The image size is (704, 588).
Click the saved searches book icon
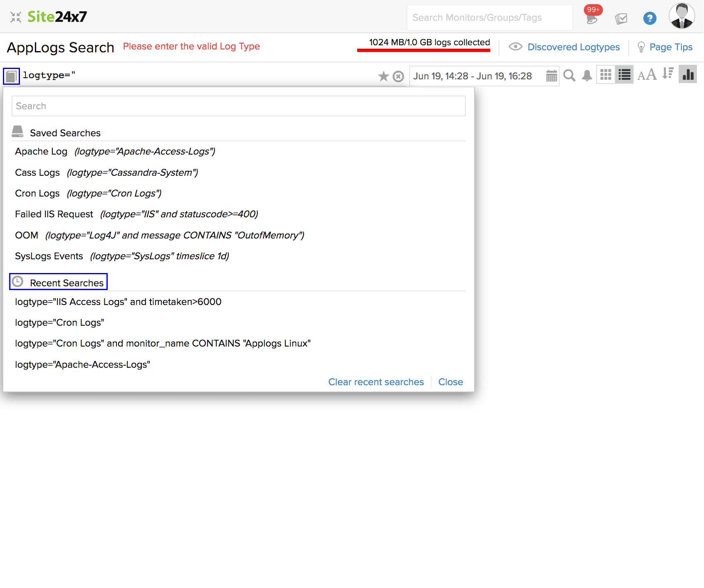click(x=11, y=76)
